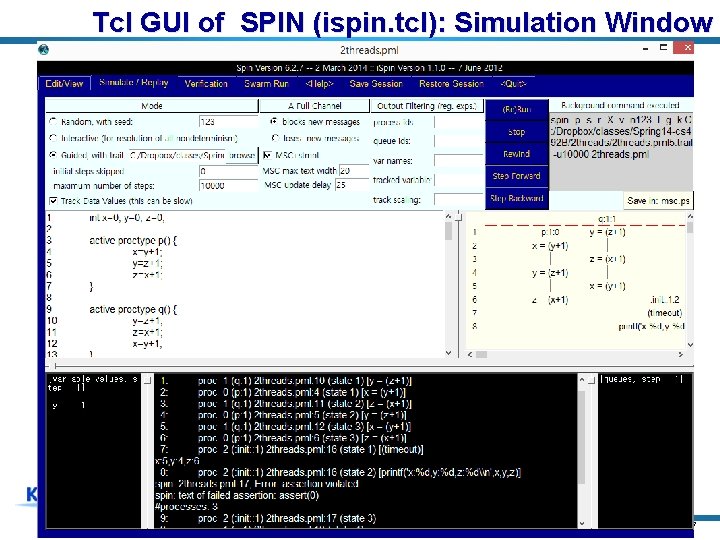Viewport: 720px width, 540px height.
Task: Click the Rewind button
Action: point(517,154)
